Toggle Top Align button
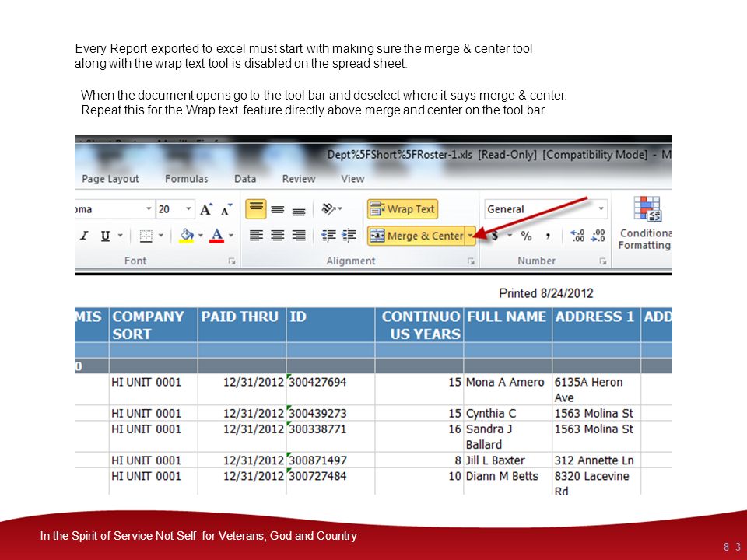Viewport: 747px width, 560px height. tap(256, 208)
